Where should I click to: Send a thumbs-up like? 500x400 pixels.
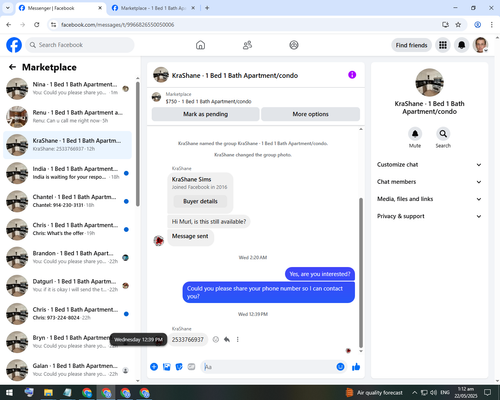tap(356, 367)
